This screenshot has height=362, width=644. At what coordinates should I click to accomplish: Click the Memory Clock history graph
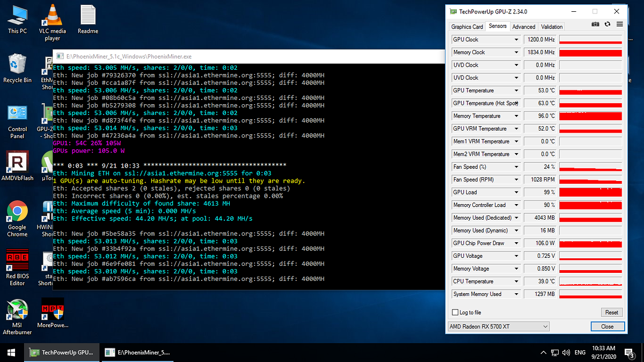(590, 53)
